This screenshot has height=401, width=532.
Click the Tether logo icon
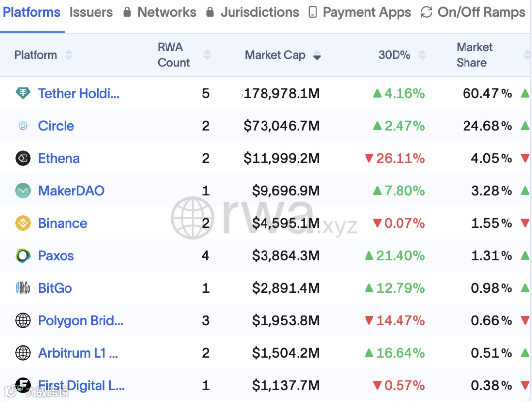point(23,93)
